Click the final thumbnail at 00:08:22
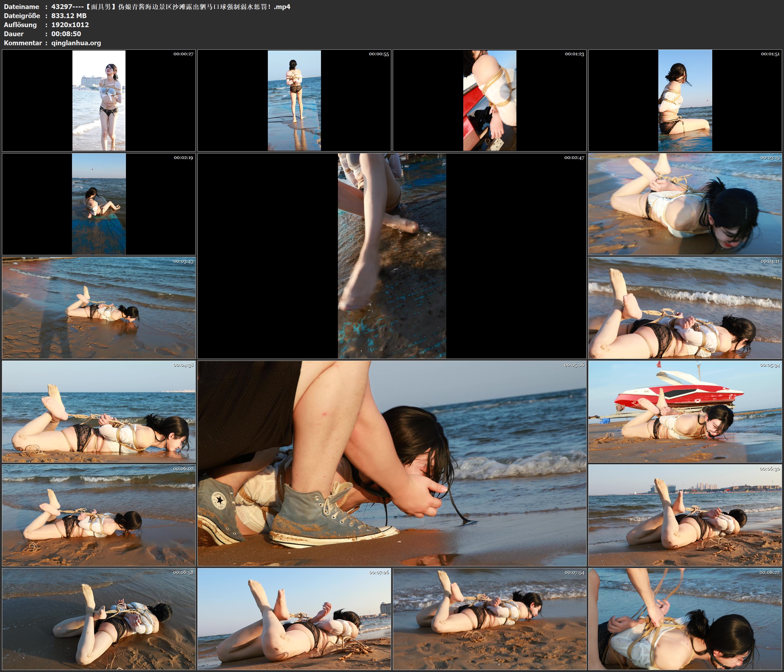Viewport: 784px width, 672px height. pos(685,619)
